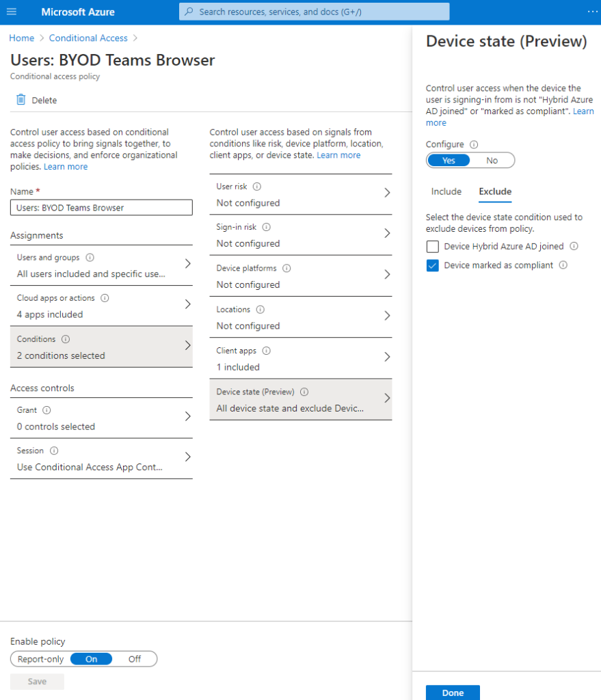
Task: Expand Device state (Preview) chevron
Action: click(x=387, y=398)
